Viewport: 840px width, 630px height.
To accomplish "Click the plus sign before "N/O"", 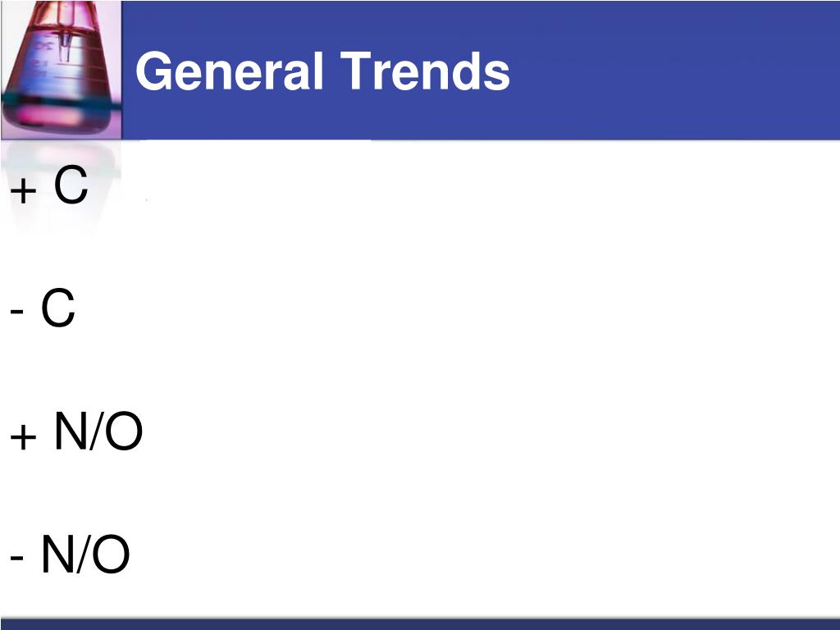I will point(23,436).
